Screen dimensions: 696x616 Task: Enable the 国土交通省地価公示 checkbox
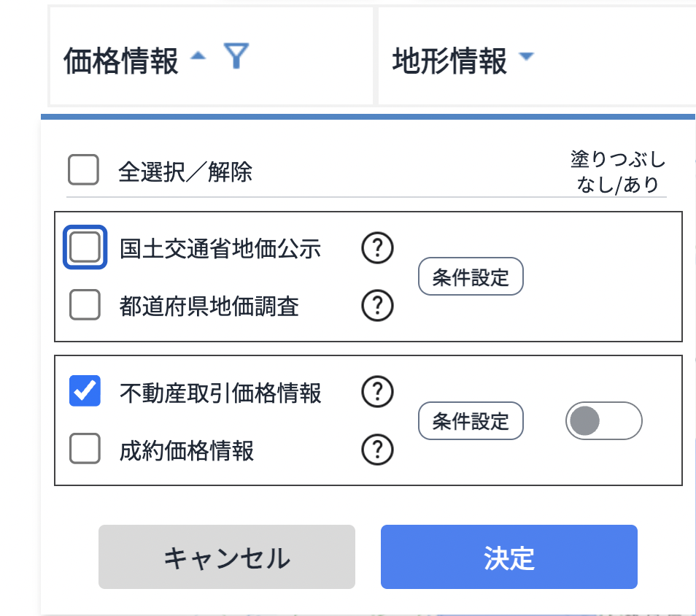[85, 248]
